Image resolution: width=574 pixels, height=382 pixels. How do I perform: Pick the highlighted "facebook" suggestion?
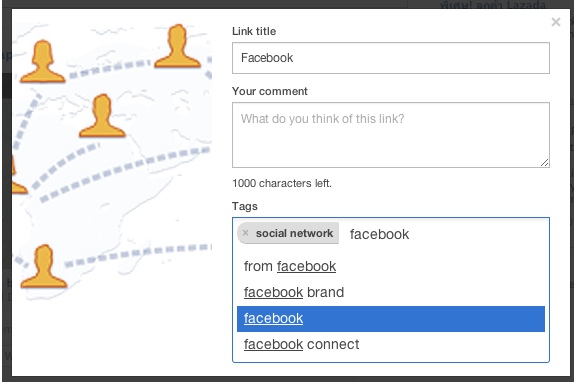tap(391, 319)
